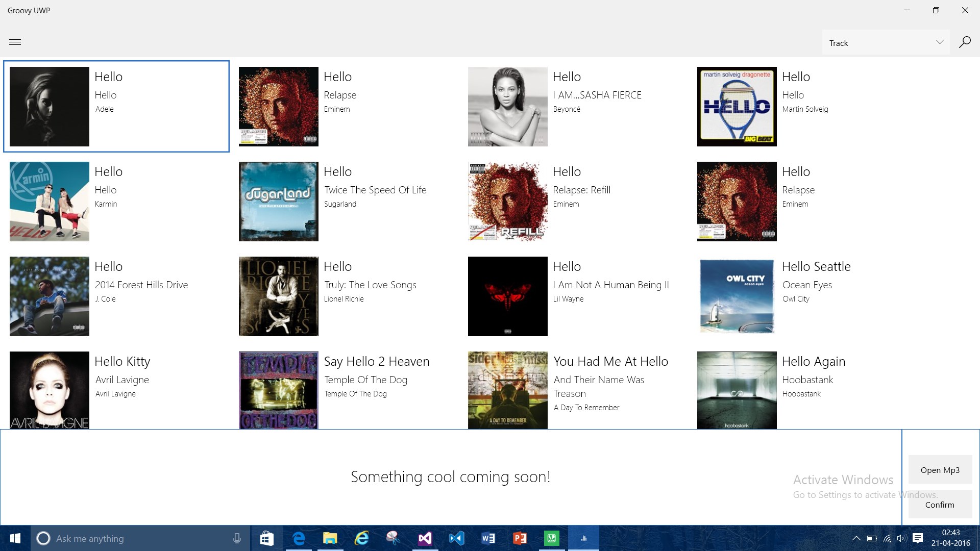Click Cortana microphone icon
The width and height of the screenshot is (980, 551).
[237, 538]
